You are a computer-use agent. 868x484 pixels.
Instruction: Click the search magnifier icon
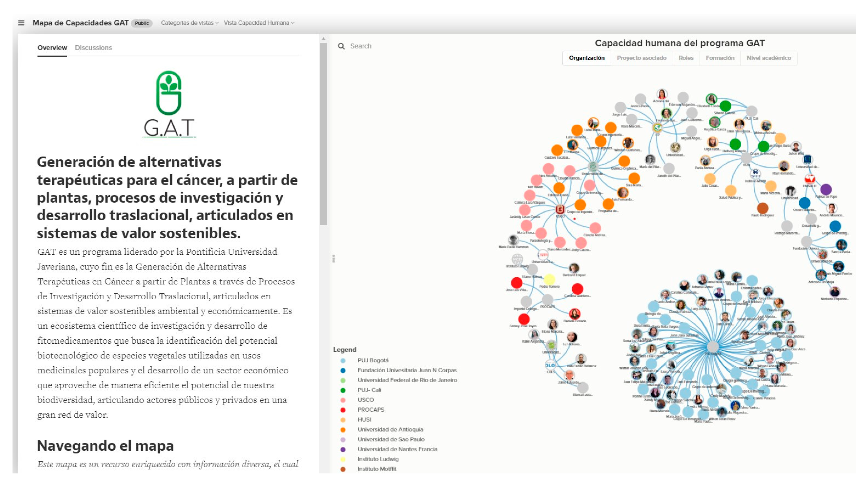341,46
